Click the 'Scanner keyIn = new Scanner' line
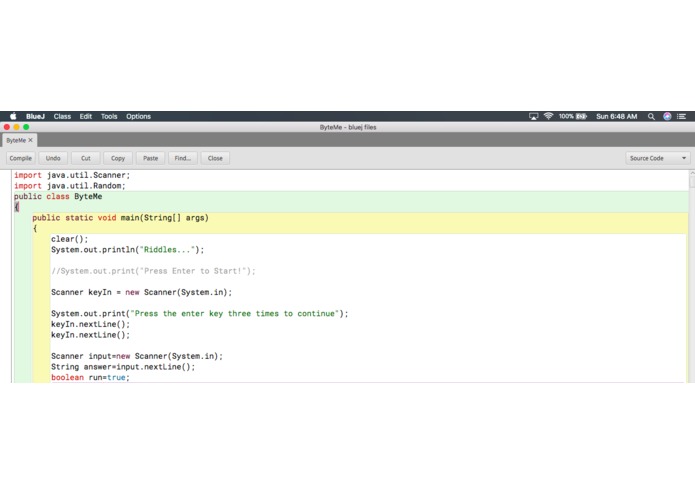Screen dimensions: 695x494 coord(141,292)
